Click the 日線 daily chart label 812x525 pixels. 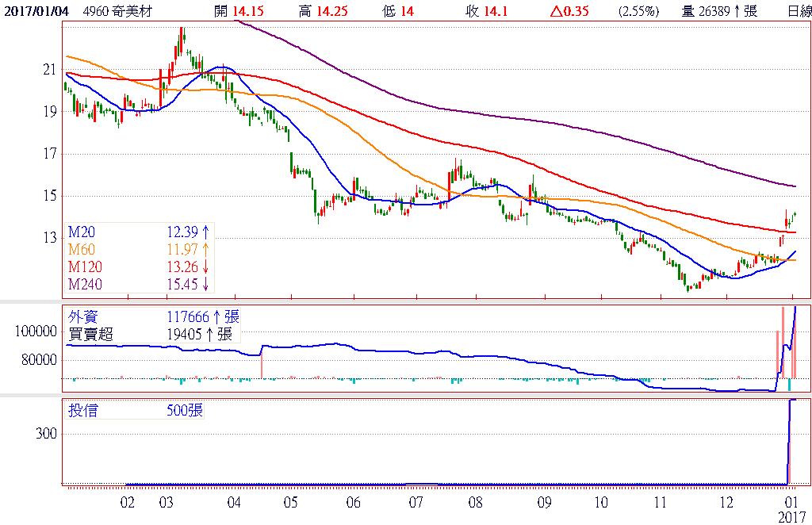(799, 11)
